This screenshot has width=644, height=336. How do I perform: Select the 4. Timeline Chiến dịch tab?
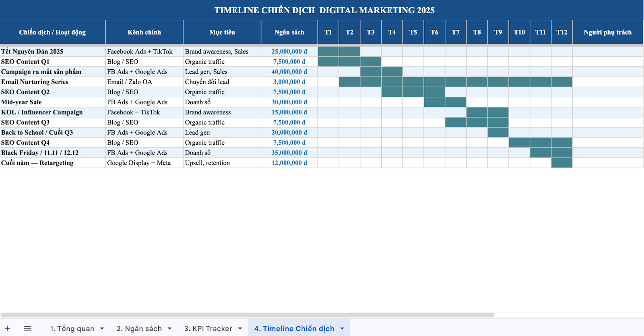click(x=294, y=329)
